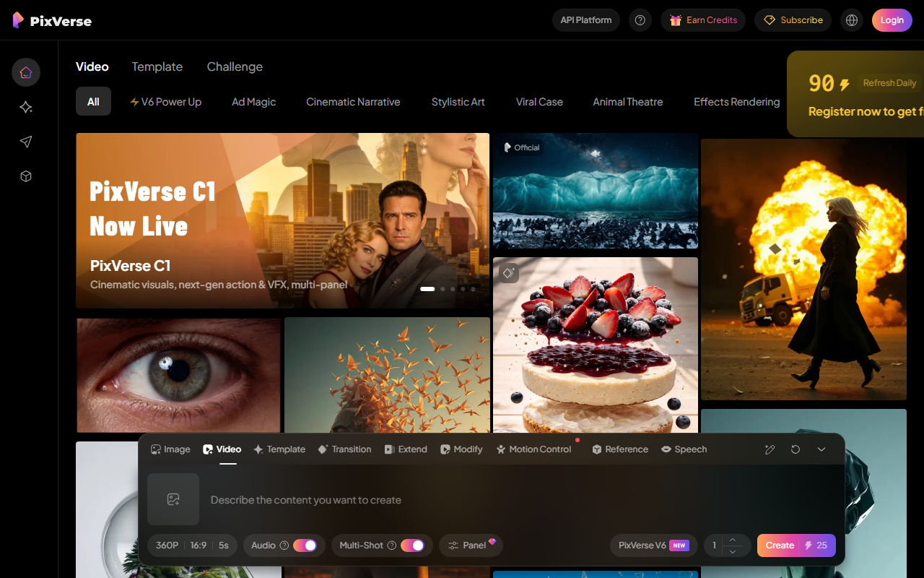The height and width of the screenshot is (578, 924).
Task: Open the PixVerse C1 Now Live banner
Action: click(282, 220)
